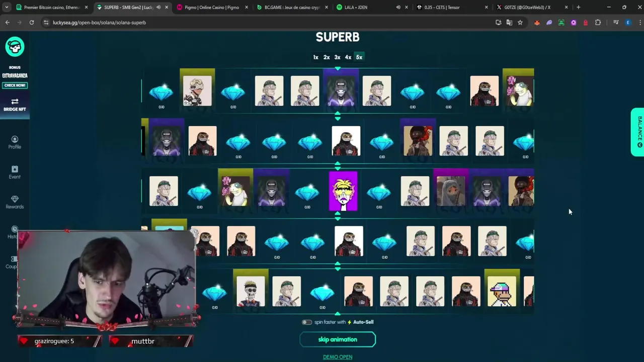Switch to Pigmo Online Casino tab

tap(212, 8)
